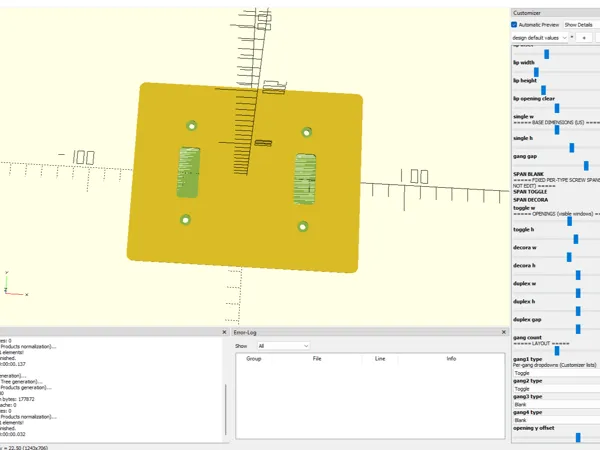600x450 pixels.
Task: Adjust the decora h slider
Action: [x=578, y=275]
